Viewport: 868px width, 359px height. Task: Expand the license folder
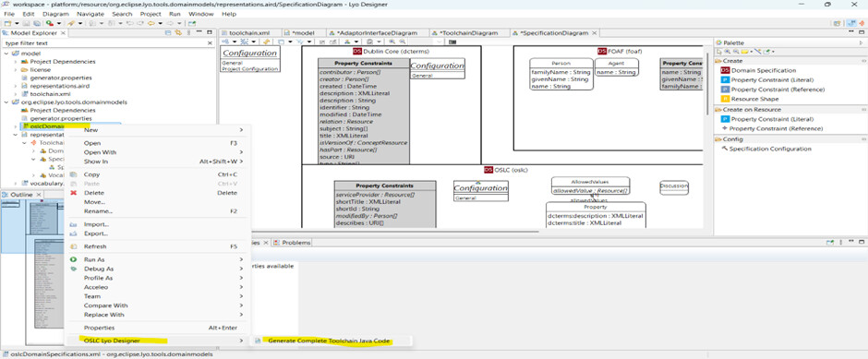16,70
